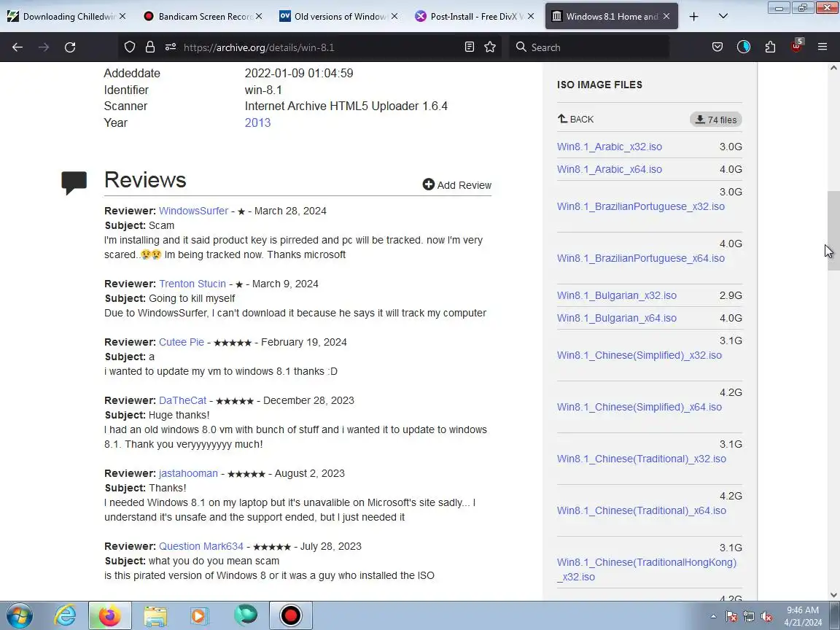Screen dimensions: 840x630
Task: Open the shield tracking protection icon
Action: point(130,47)
